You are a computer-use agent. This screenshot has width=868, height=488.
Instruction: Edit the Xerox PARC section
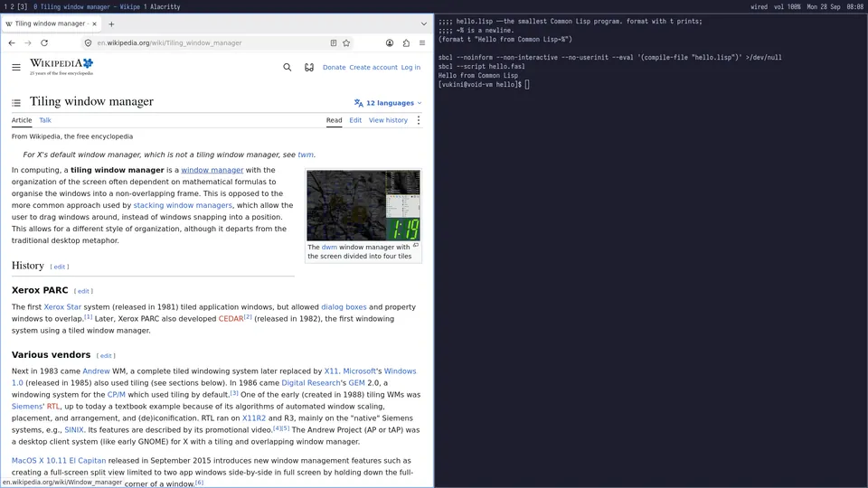point(83,291)
